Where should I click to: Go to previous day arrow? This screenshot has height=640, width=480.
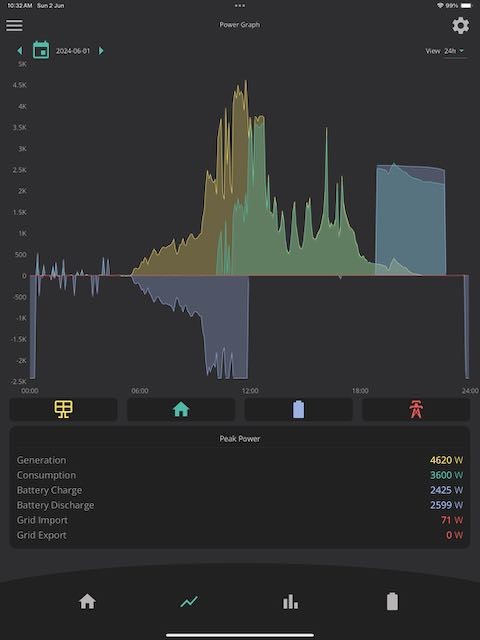(20, 51)
